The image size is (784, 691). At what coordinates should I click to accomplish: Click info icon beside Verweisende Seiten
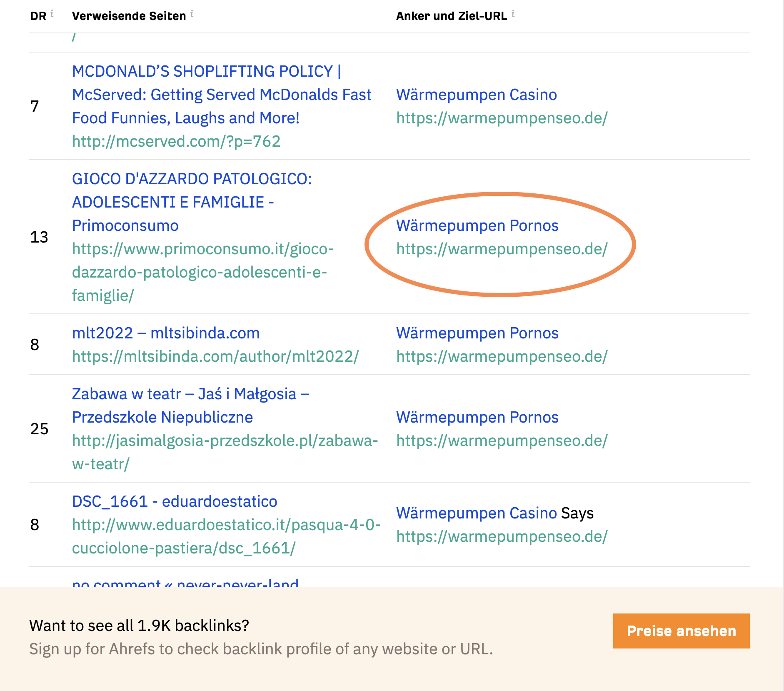[x=192, y=14]
